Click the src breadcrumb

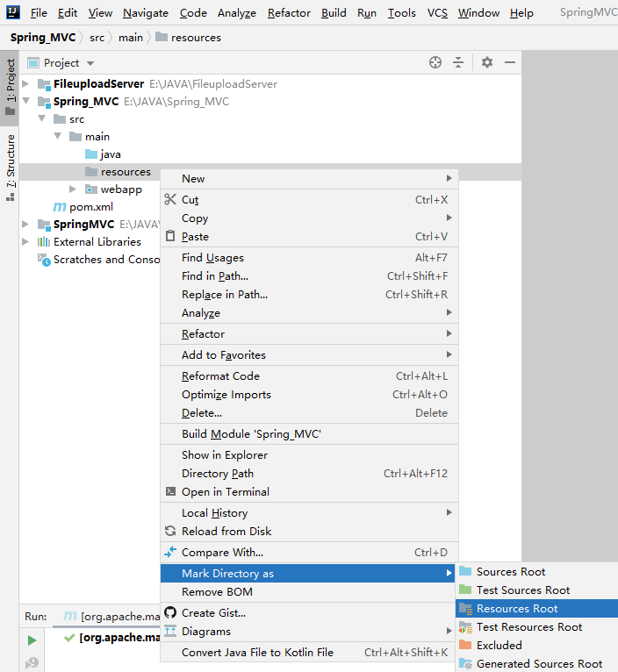point(97,38)
